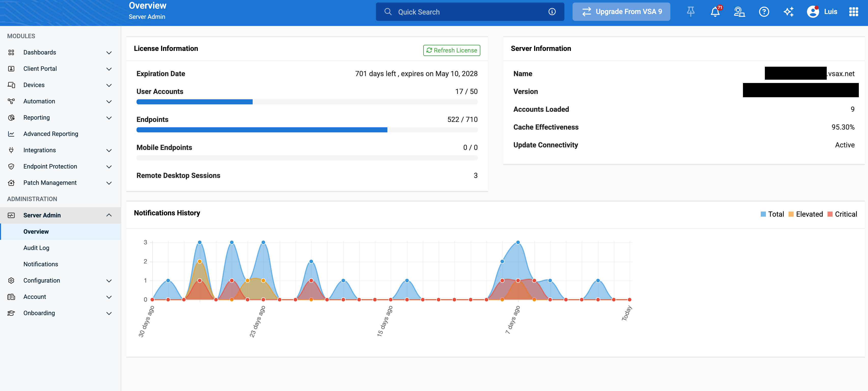Click Luis user avatar icon

click(813, 12)
